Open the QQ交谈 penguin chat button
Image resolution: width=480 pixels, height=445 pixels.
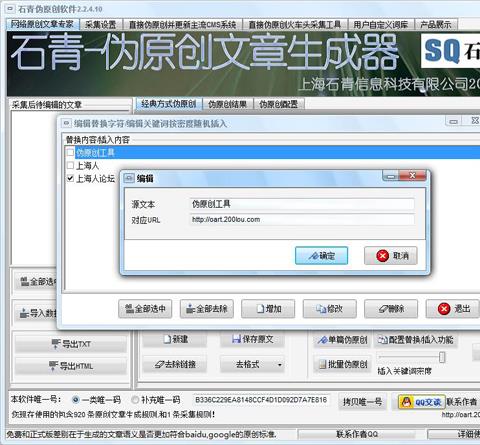[422, 402]
